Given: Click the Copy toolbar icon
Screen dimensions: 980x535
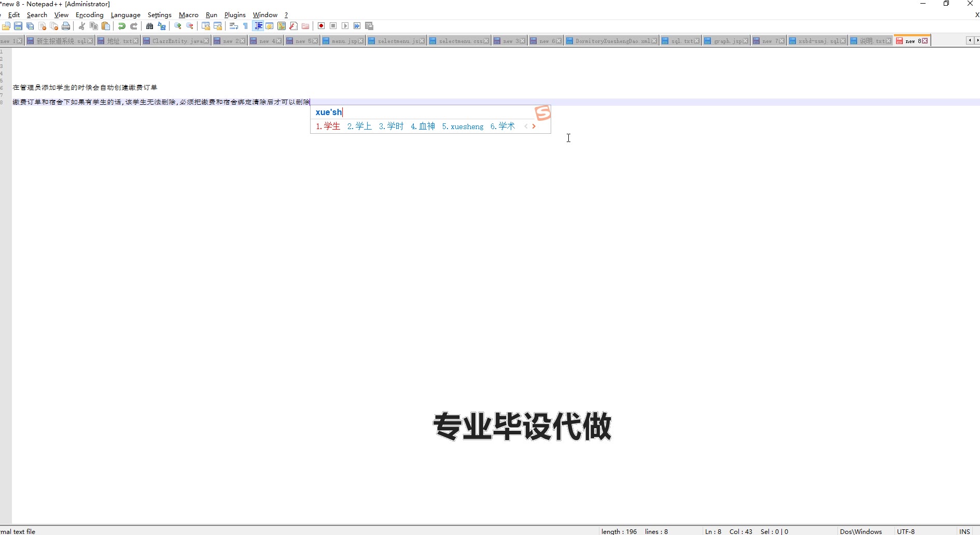Looking at the screenshot, I should pyautogui.click(x=94, y=26).
